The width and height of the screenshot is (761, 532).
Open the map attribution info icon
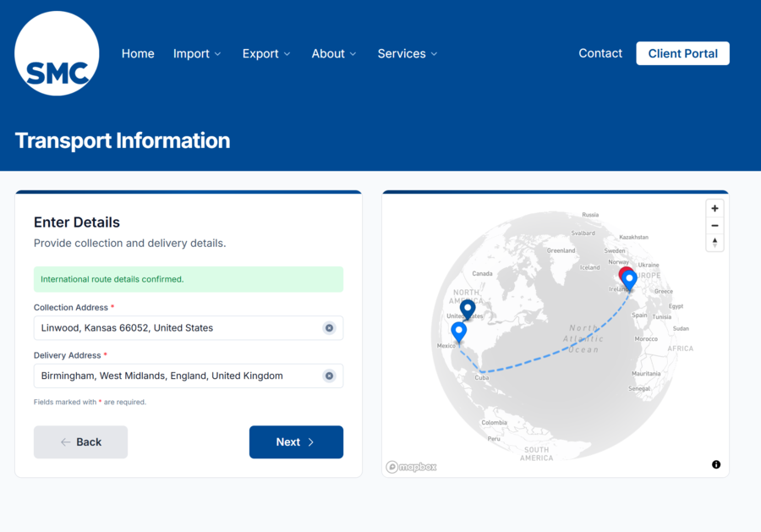tap(716, 464)
